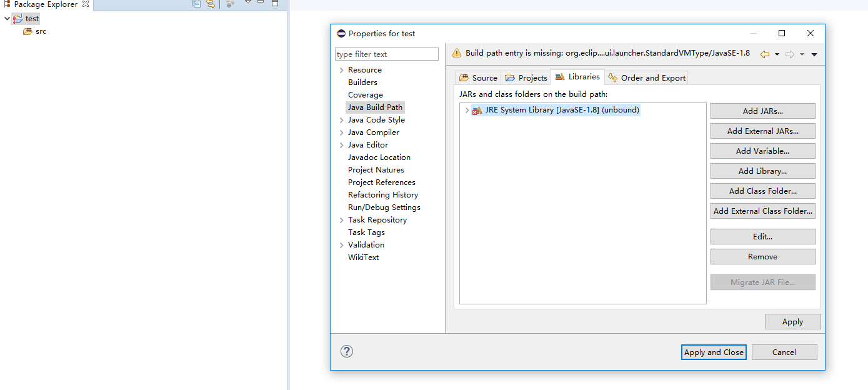Select the Package Explorer tab
This screenshot has width=868, height=390.
tap(46, 4)
